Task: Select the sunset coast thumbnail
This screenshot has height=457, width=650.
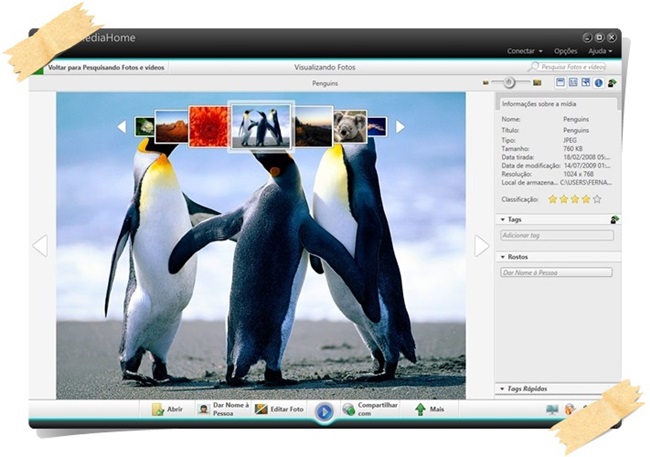Action: click(313, 126)
